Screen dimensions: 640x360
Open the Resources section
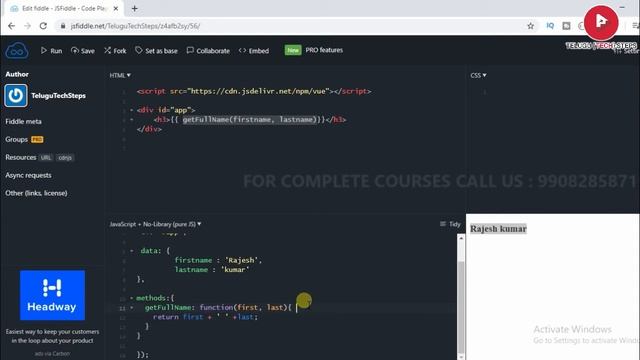point(21,157)
